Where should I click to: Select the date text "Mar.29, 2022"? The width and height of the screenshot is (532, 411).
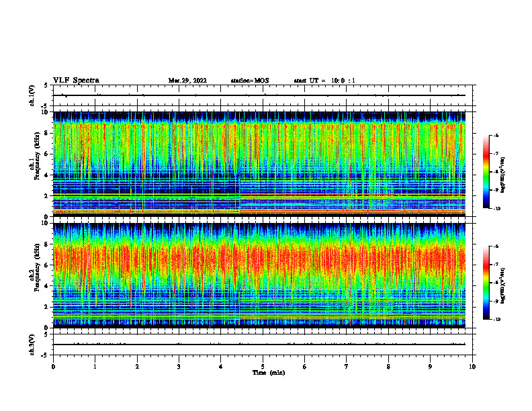click(187, 81)
